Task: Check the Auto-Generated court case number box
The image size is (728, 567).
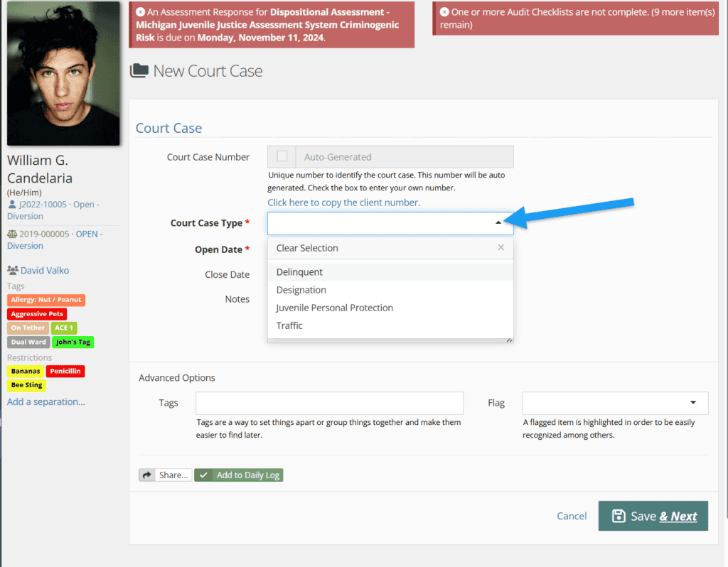Action: point(282,157)
